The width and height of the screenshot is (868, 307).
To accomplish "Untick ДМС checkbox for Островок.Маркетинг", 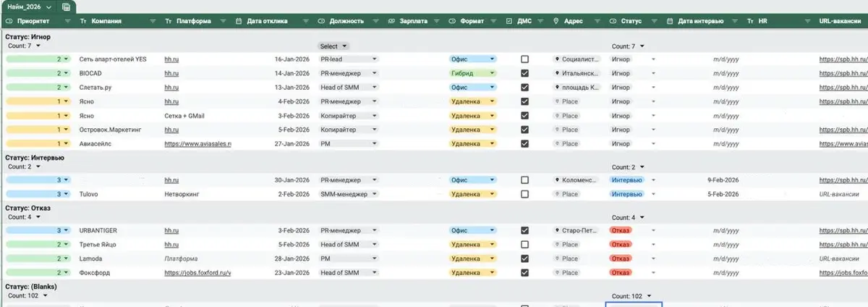I will (524, 130).
